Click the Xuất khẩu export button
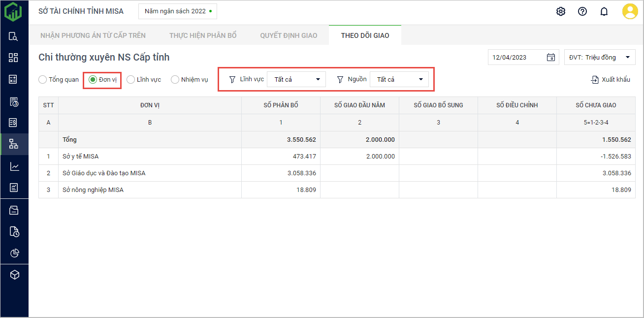Screen dimensions: 644x318 pos(611,79)
